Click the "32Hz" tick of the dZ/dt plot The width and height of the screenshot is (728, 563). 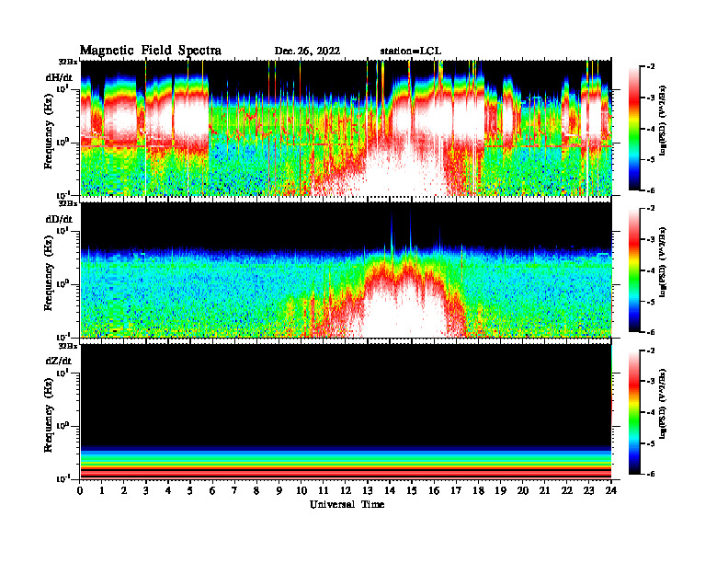[68, 345]
